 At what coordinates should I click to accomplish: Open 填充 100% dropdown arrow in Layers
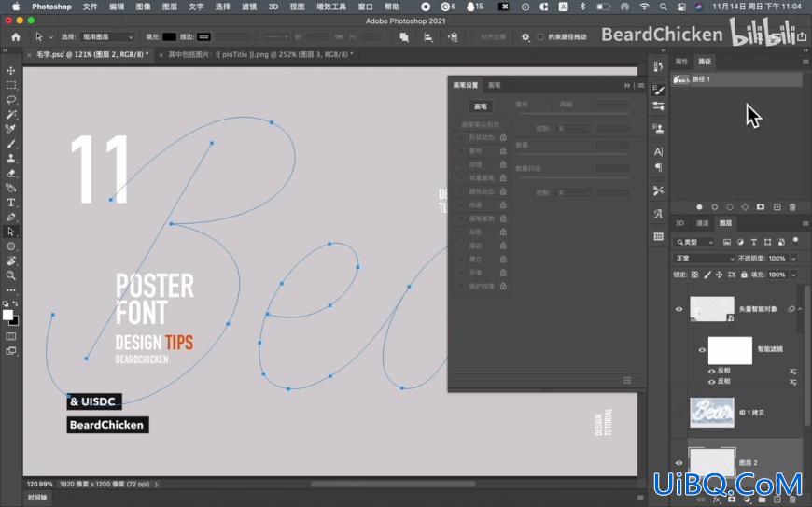(x=793, y=275)
